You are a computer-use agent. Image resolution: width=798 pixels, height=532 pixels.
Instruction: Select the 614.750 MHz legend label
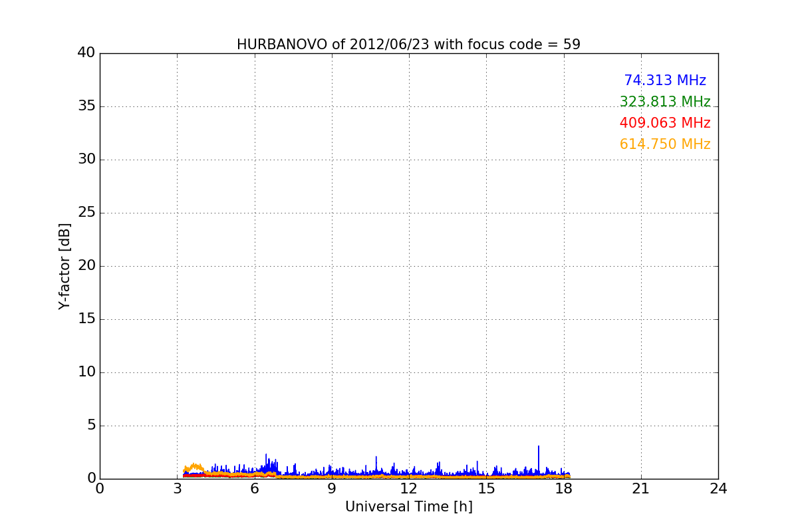pyautogui.click(x=665, y=144)
